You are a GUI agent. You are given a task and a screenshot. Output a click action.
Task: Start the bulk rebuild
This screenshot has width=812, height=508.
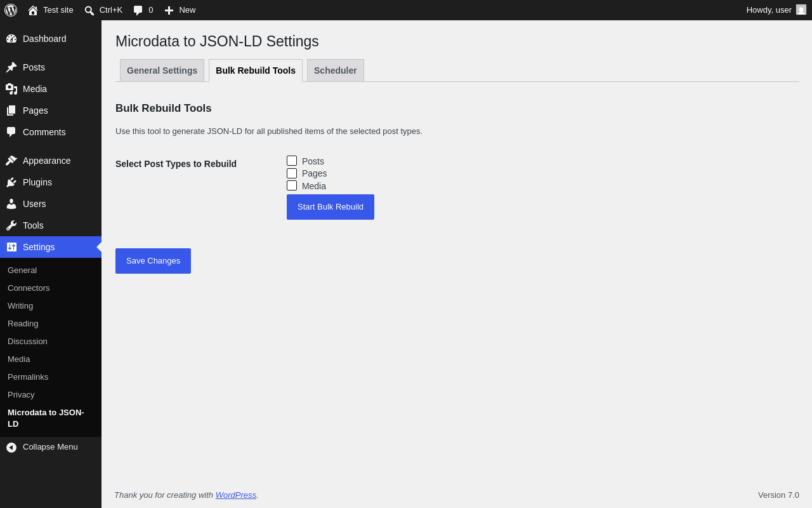pyautogui.click(x=331, y=207)
